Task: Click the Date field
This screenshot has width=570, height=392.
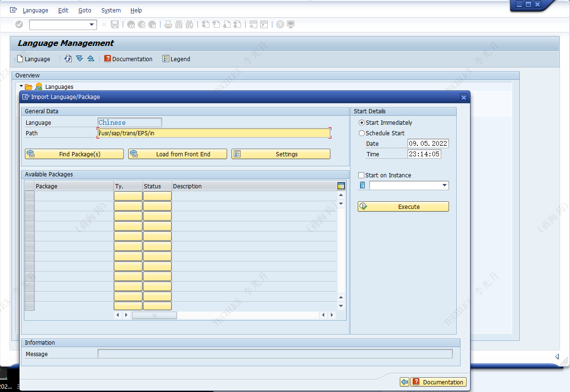Action: pyautogui.click(x=428, y=143)
